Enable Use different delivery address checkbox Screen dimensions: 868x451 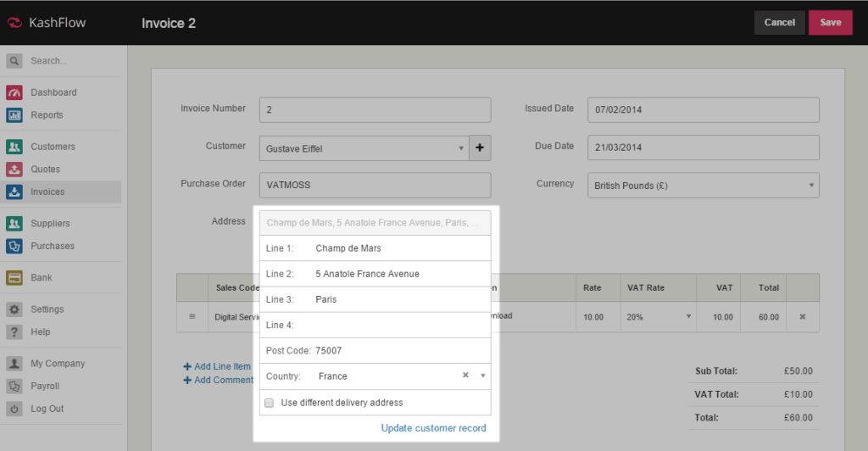pyautogui.click(x=270, y=403)
